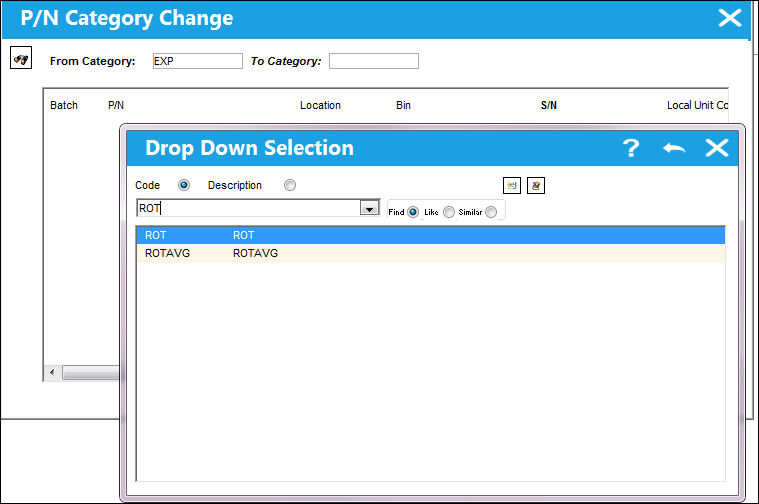This screenshot has width=759, height=504.
Task: Click the ROT search text field
Action: tap(248, 208)
